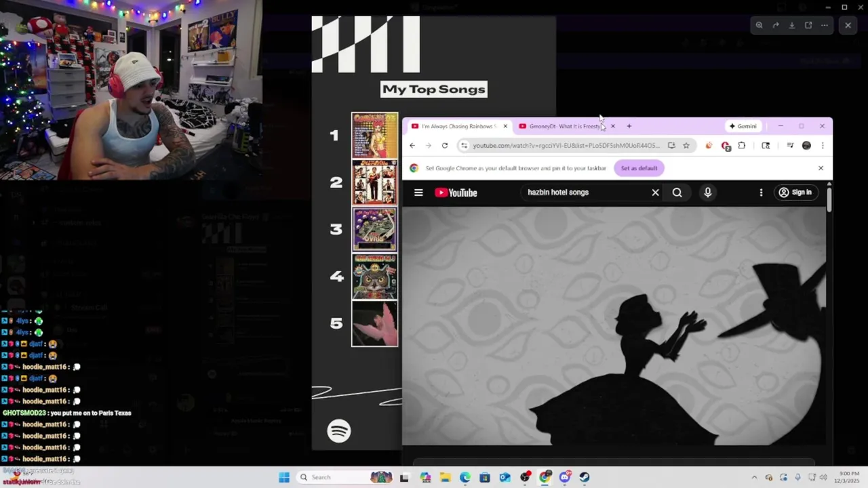
Task: Open YouTube hamburger guide menu
Action: click(x=418, y=192)
